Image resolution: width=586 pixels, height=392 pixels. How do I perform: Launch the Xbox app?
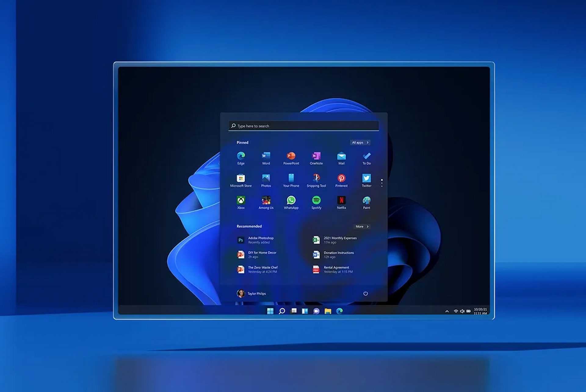241,203
